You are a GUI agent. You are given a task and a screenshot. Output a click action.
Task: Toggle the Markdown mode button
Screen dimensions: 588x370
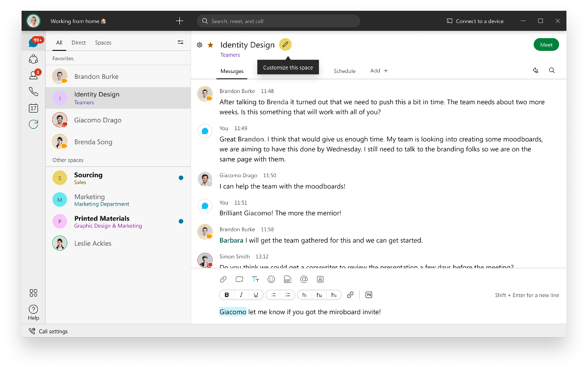[369, 295]
